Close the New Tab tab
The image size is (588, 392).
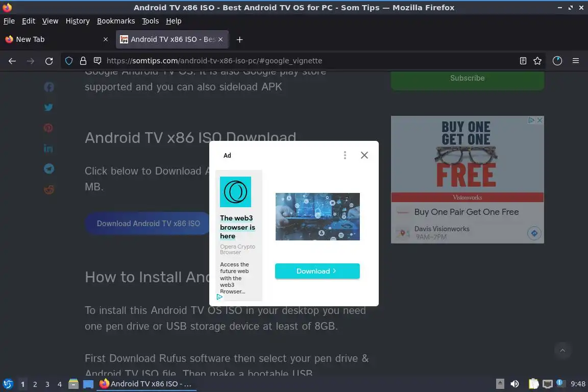pyautogui.click(x=105, y=39)
